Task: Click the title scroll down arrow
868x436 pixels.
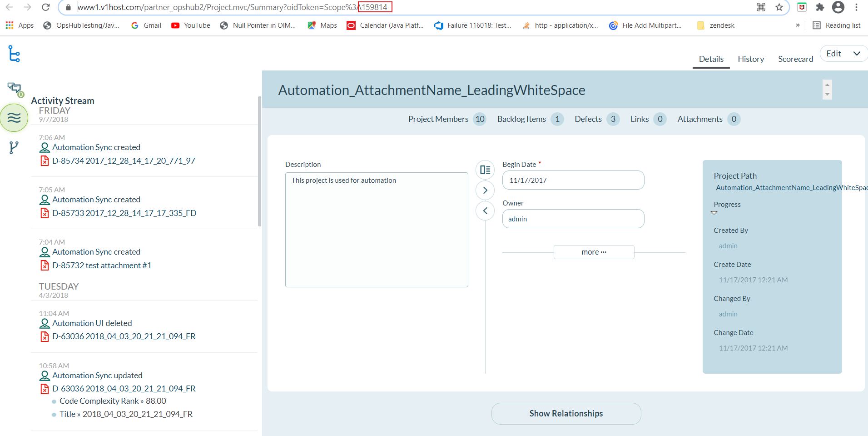Action: pos(827,95)
